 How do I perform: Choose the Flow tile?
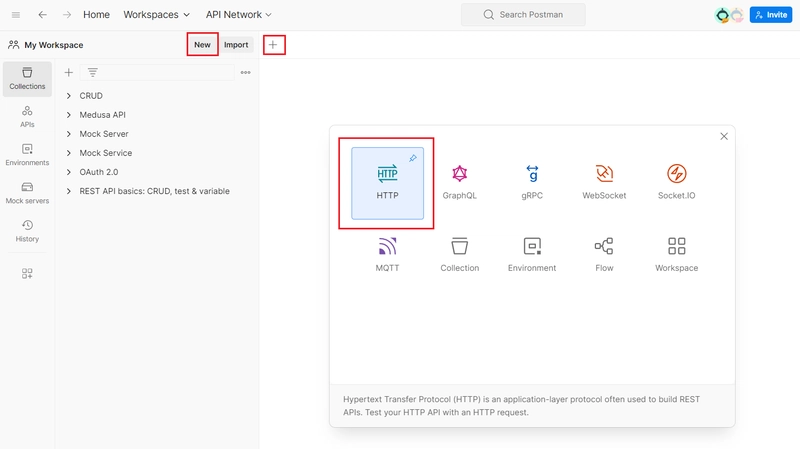pyautogui.click(x=604, y=255)
